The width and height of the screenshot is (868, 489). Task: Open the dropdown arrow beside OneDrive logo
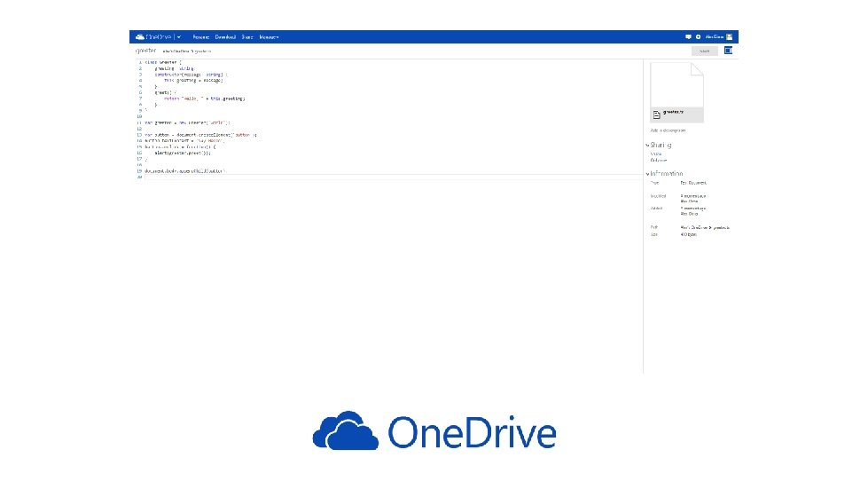pos(179,37)
